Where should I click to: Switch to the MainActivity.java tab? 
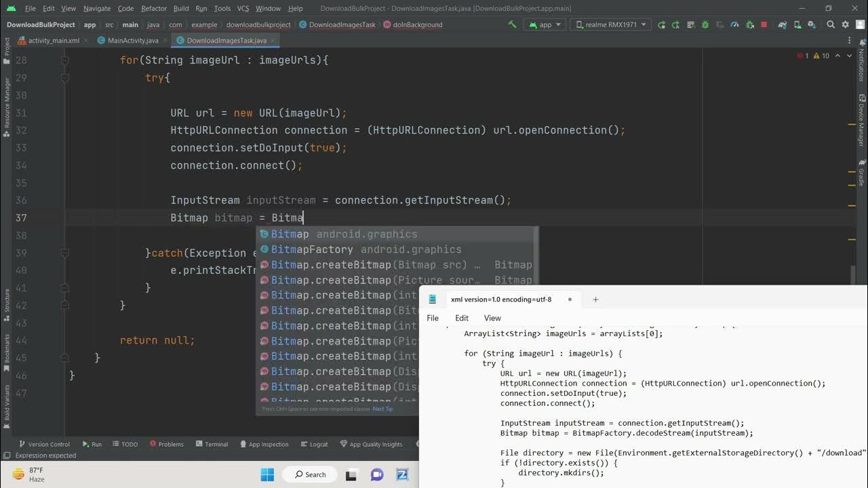pos(133,41)
